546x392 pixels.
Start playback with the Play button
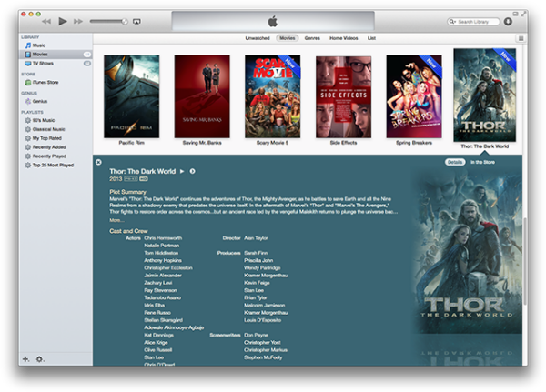[x=63, y=22]
